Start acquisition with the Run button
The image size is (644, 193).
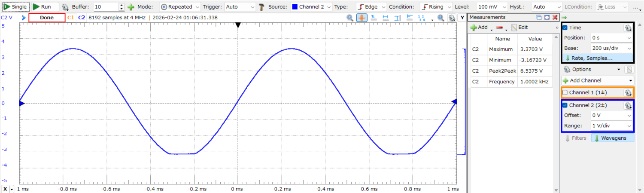click(x=42, y=7)
